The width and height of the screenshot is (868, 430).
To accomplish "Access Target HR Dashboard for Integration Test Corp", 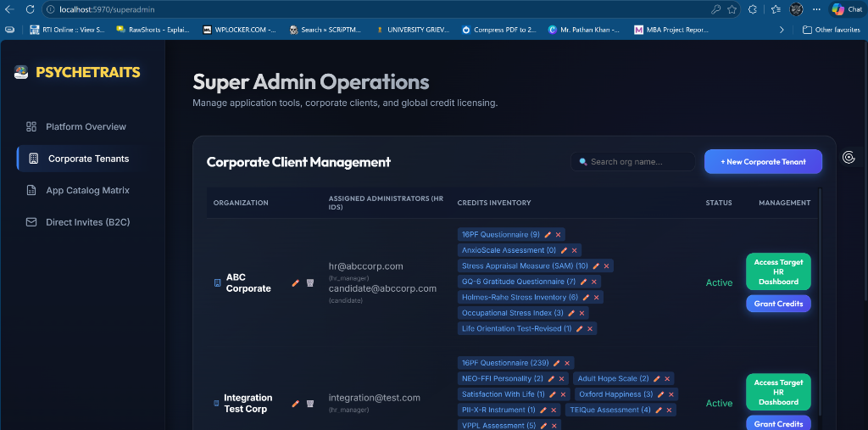I will pyautogui.click(x=778, y=393).
